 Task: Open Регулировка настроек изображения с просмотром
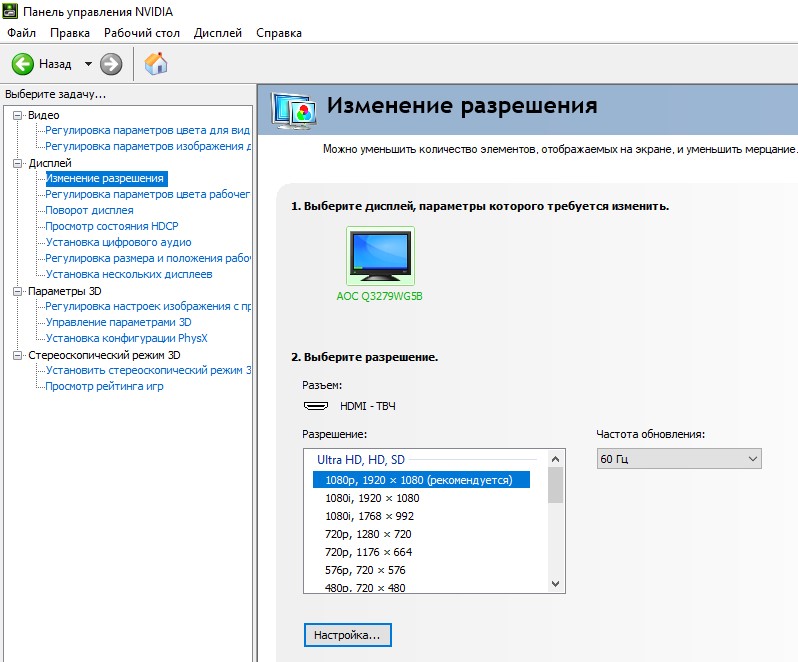point(148,306)
